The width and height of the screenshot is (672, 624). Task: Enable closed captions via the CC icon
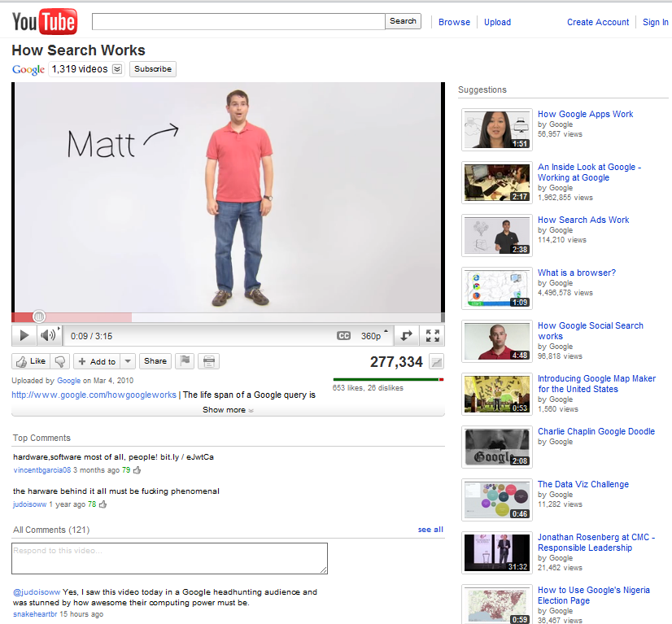pos(343,335)
